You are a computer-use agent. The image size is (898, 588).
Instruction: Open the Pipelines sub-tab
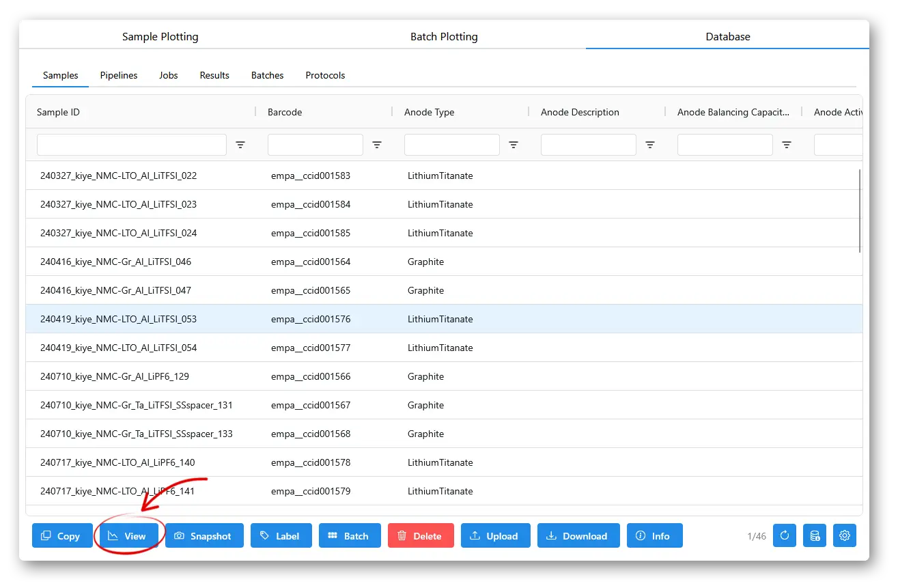click(119, 75)
